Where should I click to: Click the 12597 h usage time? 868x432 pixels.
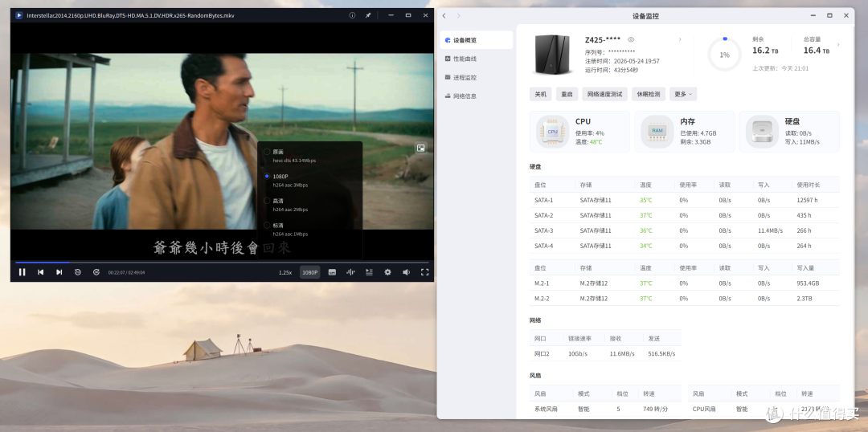(x=807, y=200)
